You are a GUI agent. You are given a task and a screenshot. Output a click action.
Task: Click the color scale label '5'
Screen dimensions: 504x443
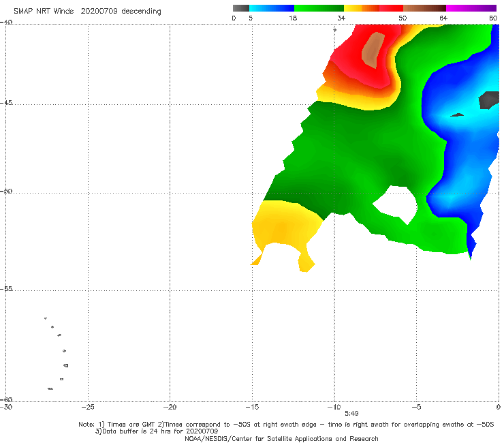[251, 18]
